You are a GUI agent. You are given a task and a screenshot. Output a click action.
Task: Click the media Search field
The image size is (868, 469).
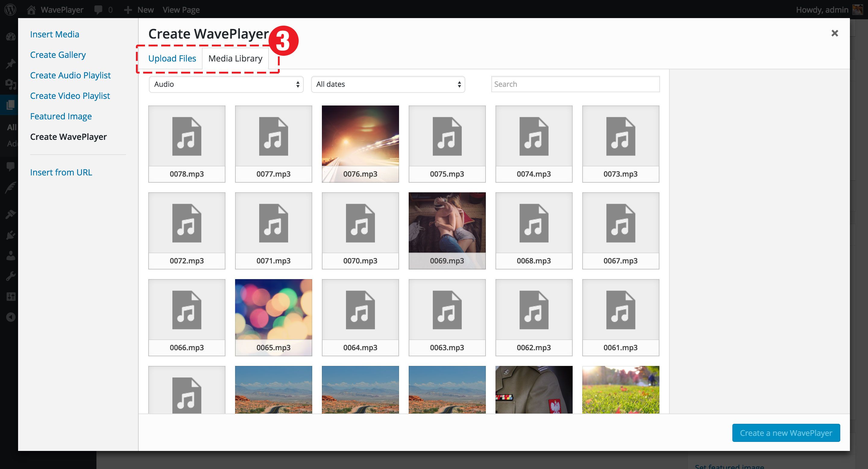tap(575, 84)
